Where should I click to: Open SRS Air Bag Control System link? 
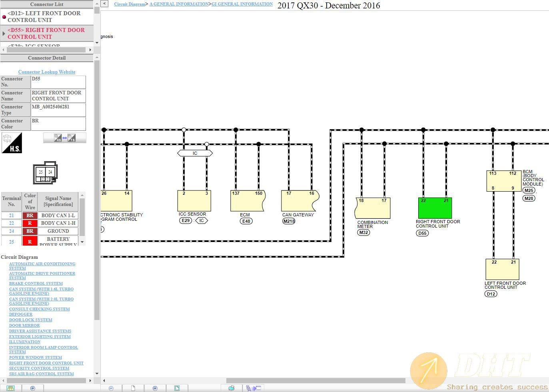pyautogui.click(x=42, y=374)
